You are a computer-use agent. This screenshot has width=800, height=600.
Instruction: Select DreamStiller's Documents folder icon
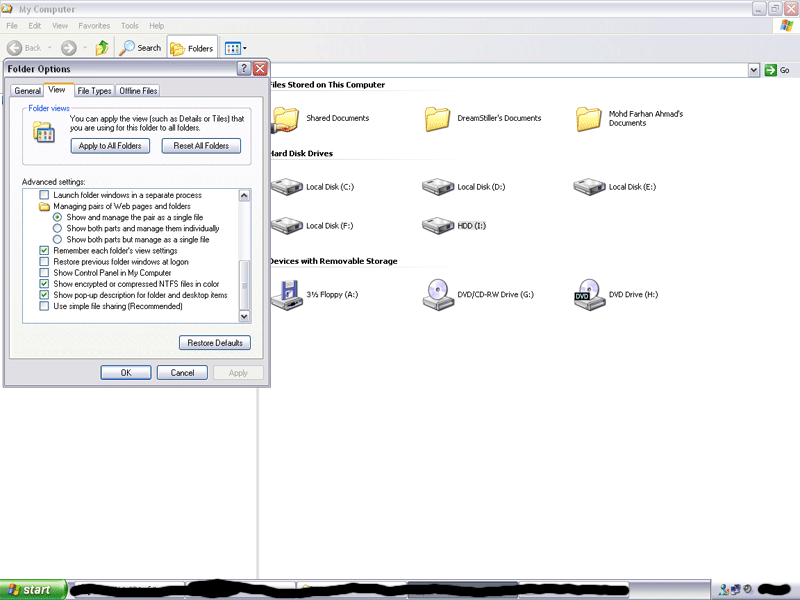tap(437, 119)
